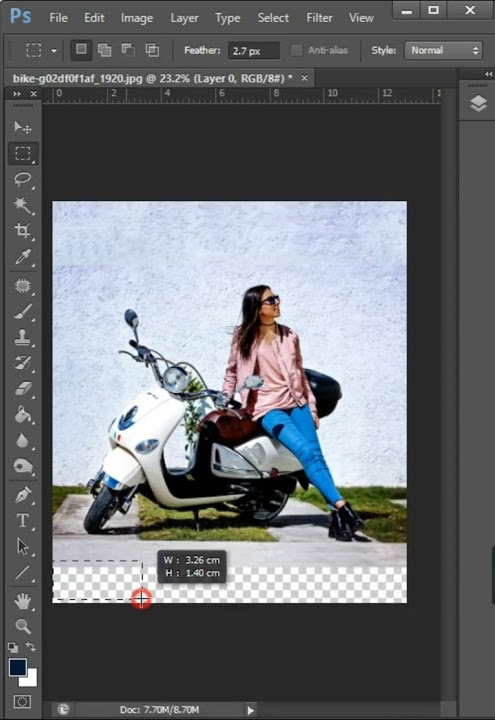Screen dimensions: 495x720
Task: Open the Image menu
Action: (137, 18)
